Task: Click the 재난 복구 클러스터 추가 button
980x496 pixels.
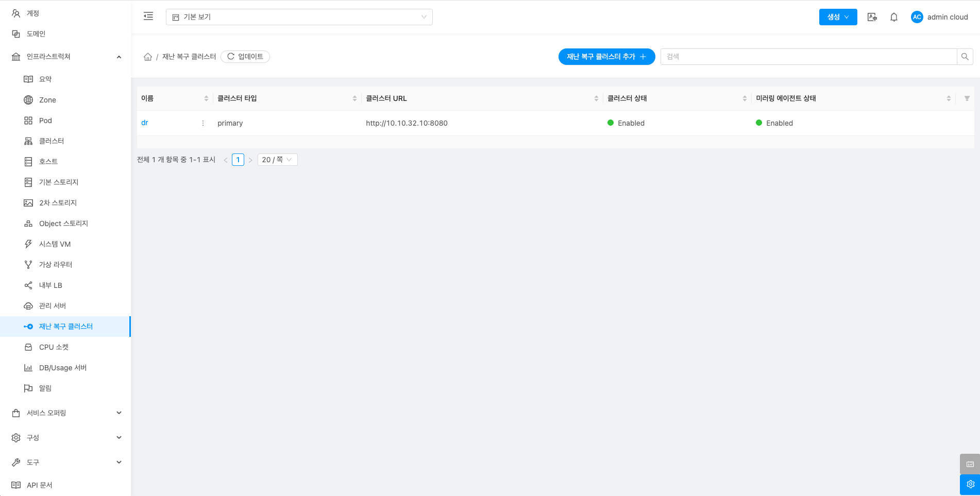Action: [x=606, y=57]
